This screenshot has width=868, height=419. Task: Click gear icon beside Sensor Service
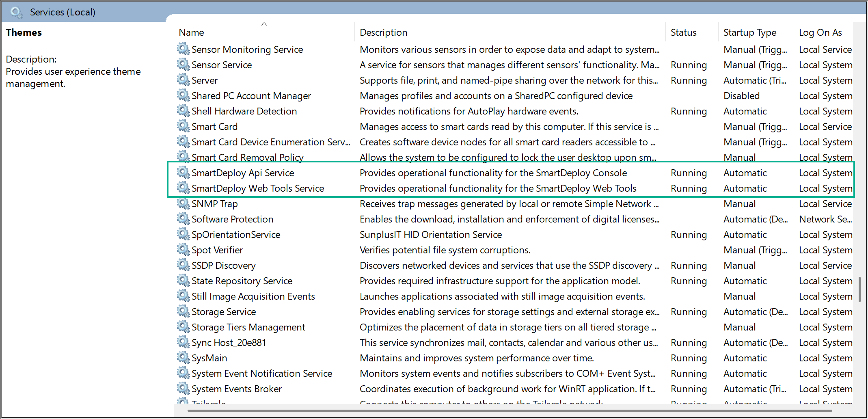(184, 65)
